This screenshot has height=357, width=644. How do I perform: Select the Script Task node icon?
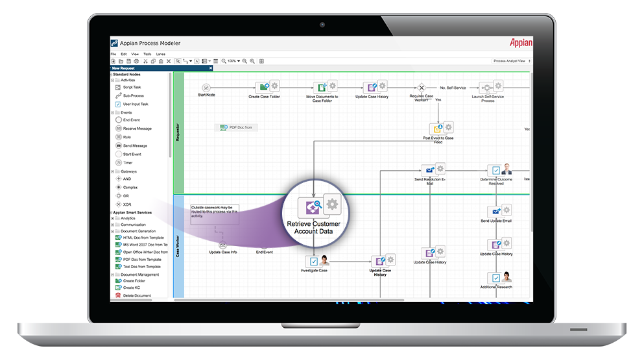[x=118, y=87]
